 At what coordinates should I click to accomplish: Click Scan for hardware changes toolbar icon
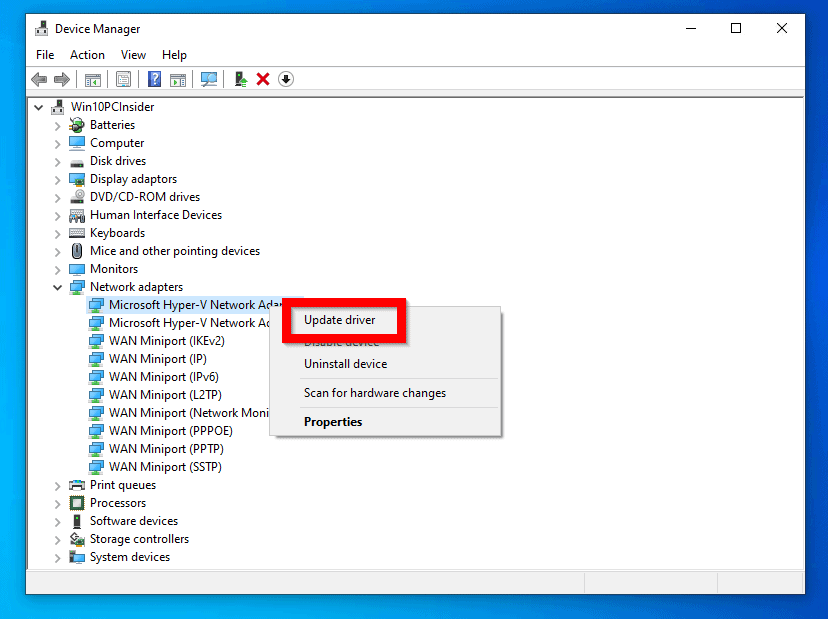click(x=209, y=79)
